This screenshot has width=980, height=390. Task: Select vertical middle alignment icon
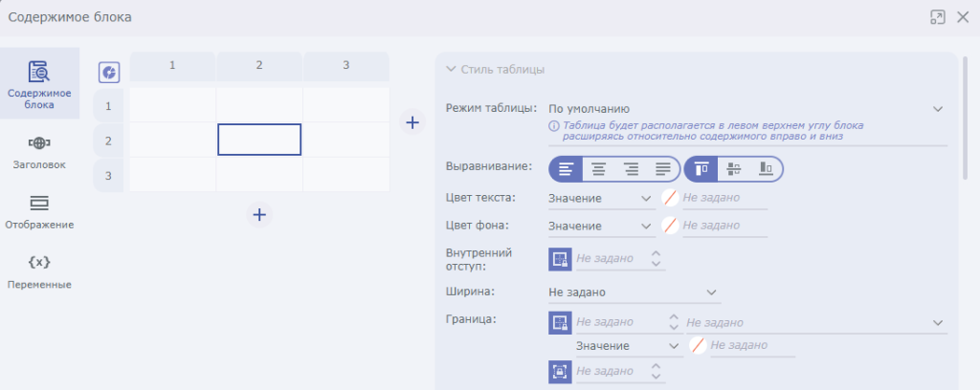734,169
